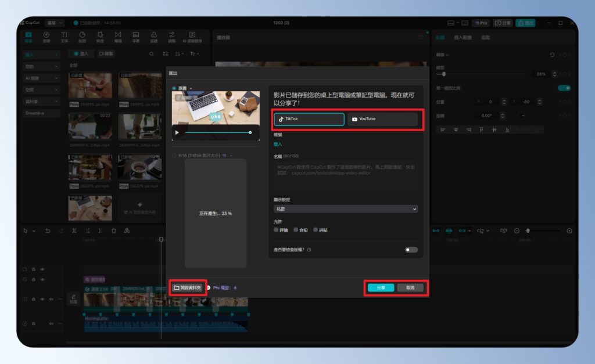Open the 轉場 (Transitions) panel
This screenshot has width=595, height=364.
[x=118, y=38]
